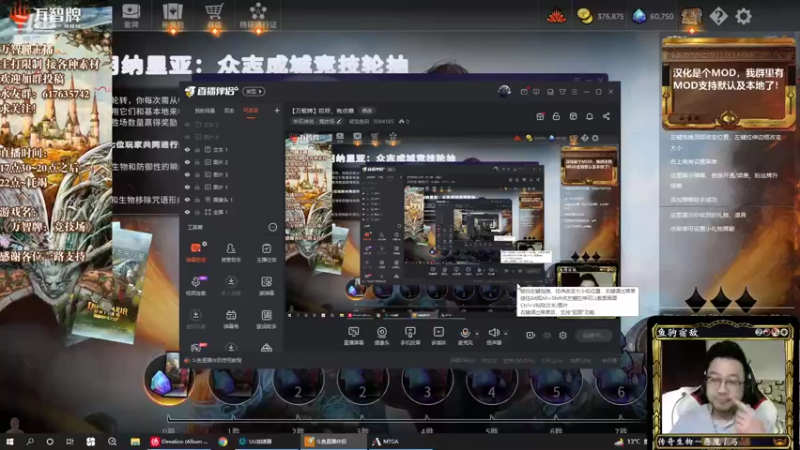Image resolution: width=800 pixels, height=450 pixels.
Task: Open MTGA 补充包 packs icon
Action: point(172,15)
